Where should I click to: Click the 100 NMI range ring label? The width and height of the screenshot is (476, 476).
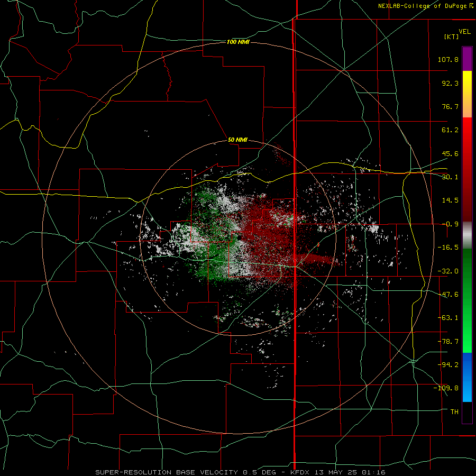(238, 42)
